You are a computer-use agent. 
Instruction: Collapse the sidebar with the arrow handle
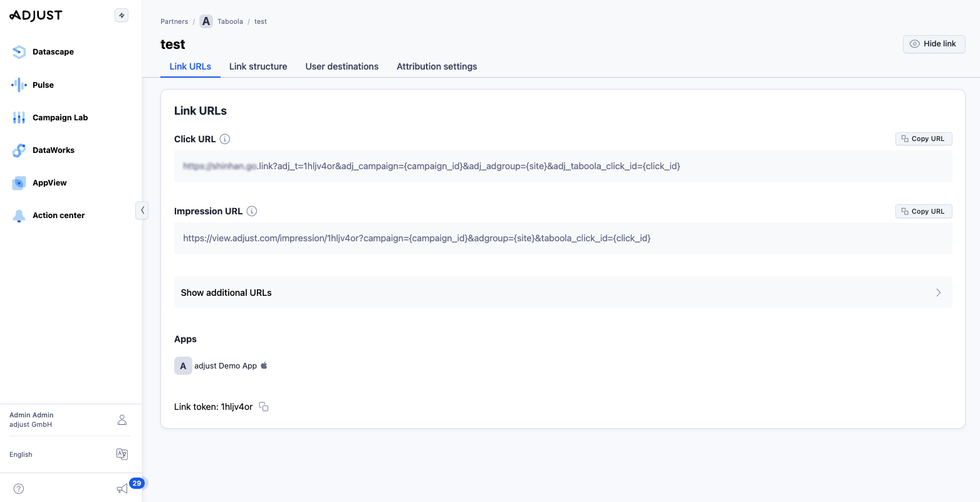pos(142,211)
